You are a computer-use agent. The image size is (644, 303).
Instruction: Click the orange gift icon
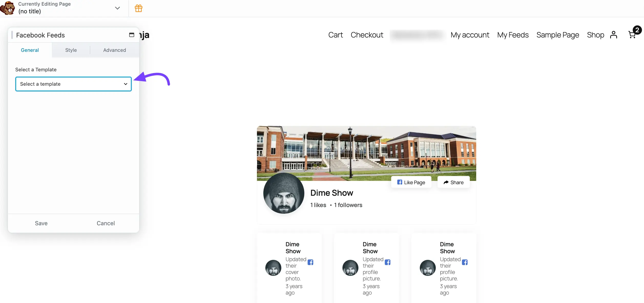[x=139, y=8]
